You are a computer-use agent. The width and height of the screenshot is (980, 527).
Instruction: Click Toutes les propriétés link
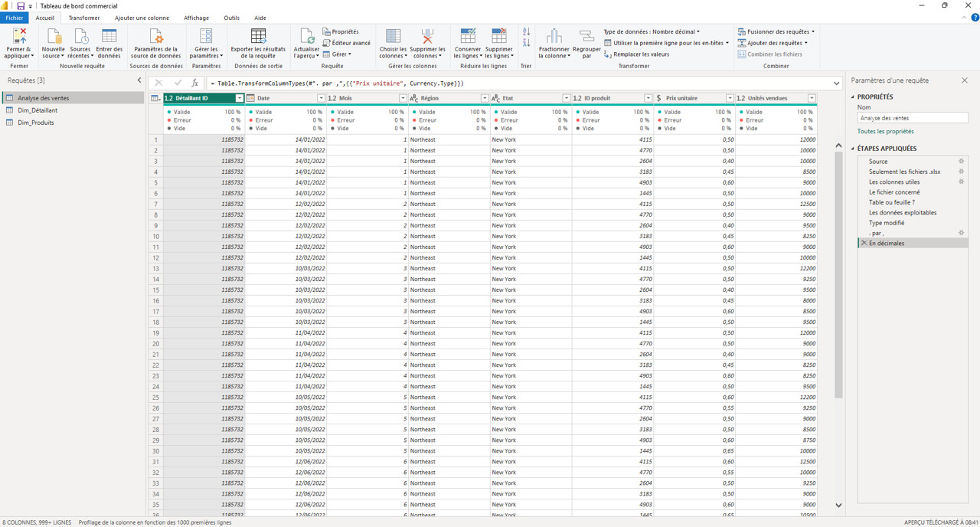885,132
